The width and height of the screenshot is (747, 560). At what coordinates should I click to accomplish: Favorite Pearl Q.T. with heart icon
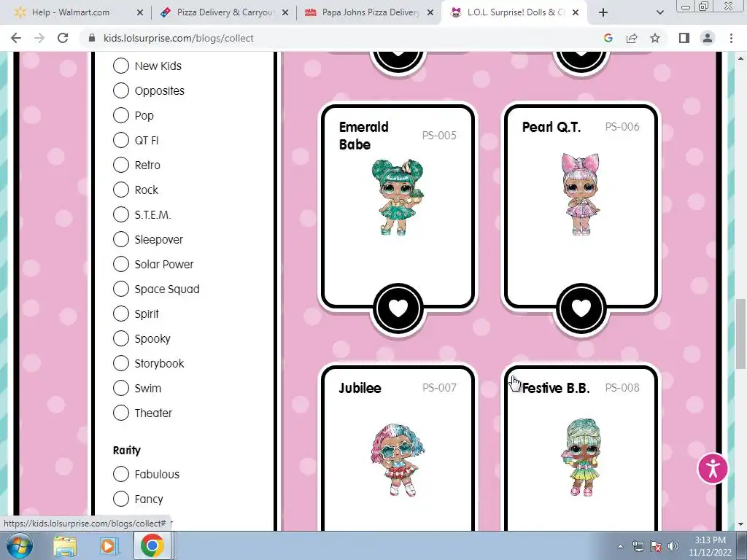coord(581,308)
